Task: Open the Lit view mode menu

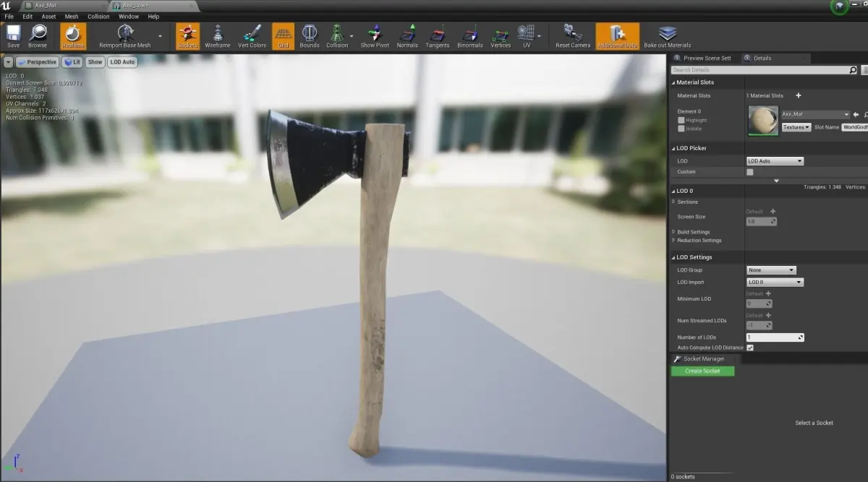Action: pyautogui.click(x=72, y=62)
